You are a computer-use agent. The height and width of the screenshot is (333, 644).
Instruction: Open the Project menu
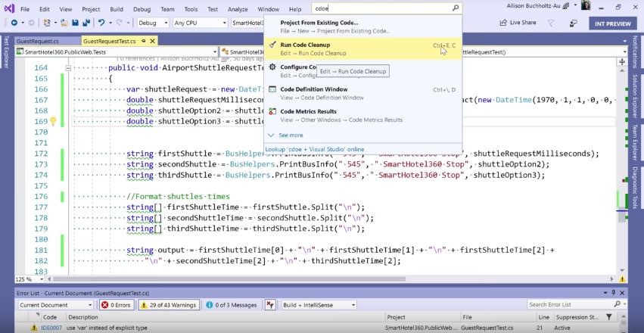click(x=91, y=9)
